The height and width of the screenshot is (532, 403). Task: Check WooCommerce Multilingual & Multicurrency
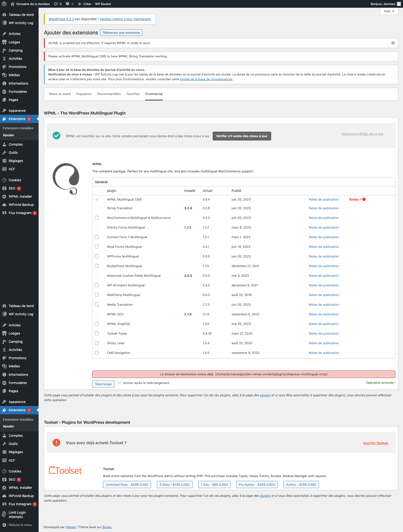click(97, 218)
